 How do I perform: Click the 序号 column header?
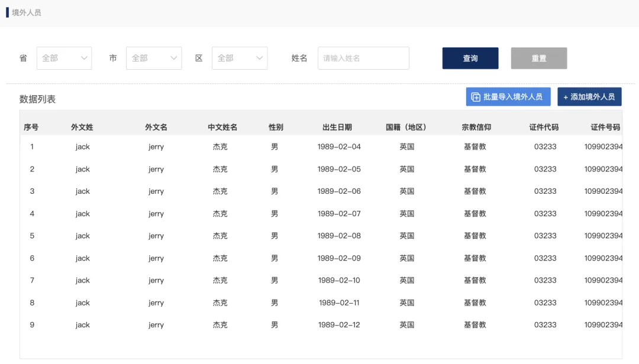click(x=31, y=128)
